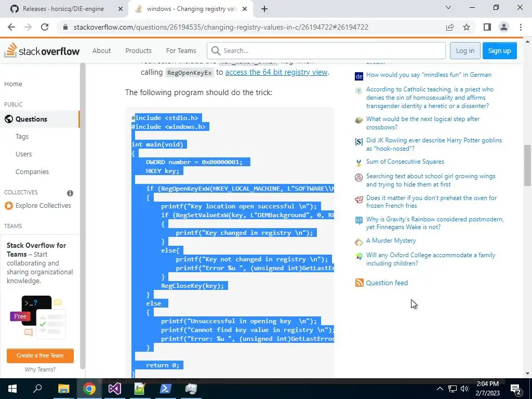
Task: Open the Oxford College family question link
Action: pos(431,259)
